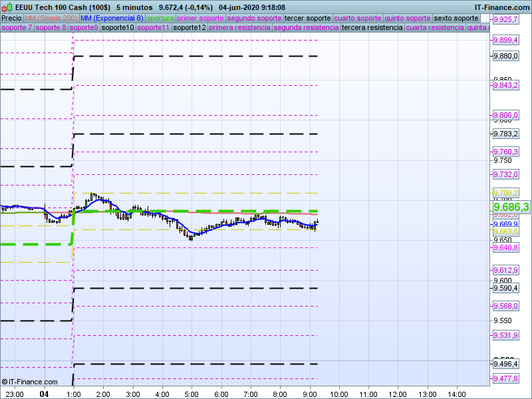Click the 9:00 time axis marker
The image size is (532, 399).
[309, 394]
